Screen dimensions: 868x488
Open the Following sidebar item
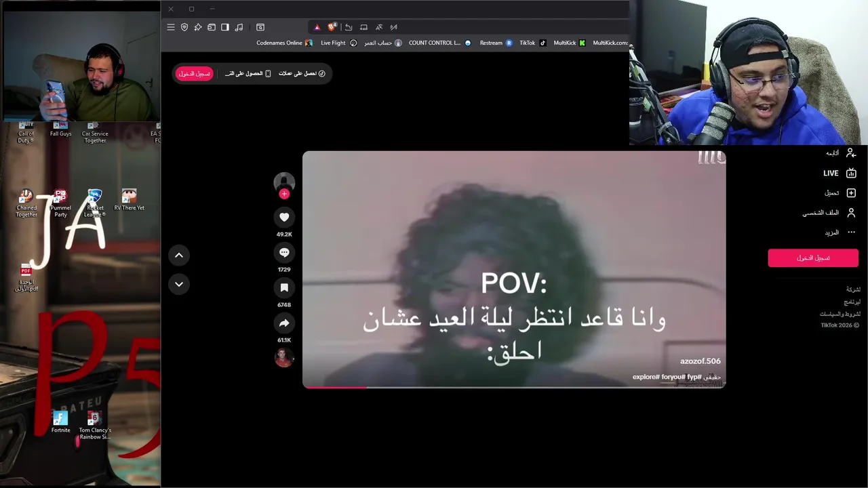pyautogui.click(x=841, y=153)
